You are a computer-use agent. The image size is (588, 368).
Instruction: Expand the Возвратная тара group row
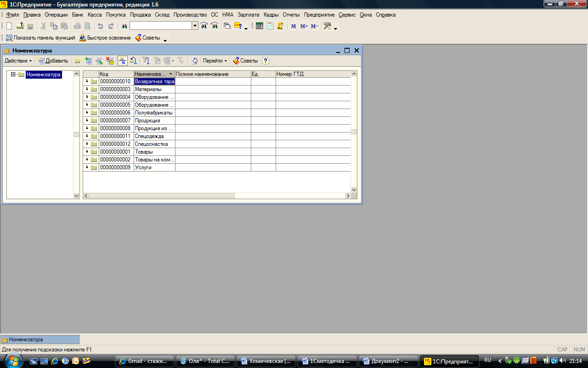coord(87,81)
